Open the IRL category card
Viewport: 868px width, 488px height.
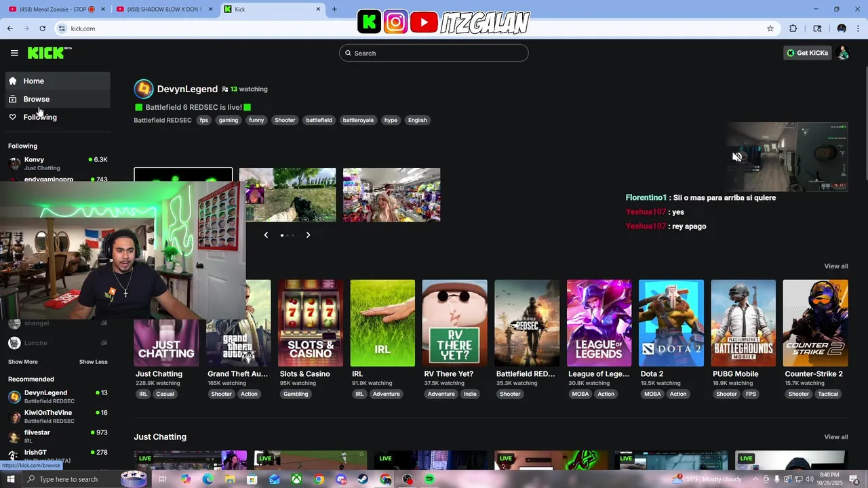(x=382, y=323)
